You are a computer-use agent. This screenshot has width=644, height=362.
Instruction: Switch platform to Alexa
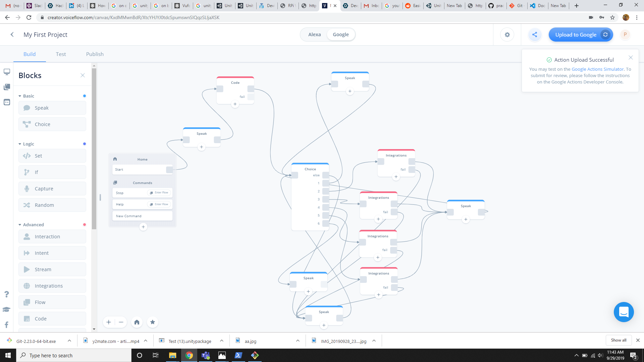click(314, 35)
